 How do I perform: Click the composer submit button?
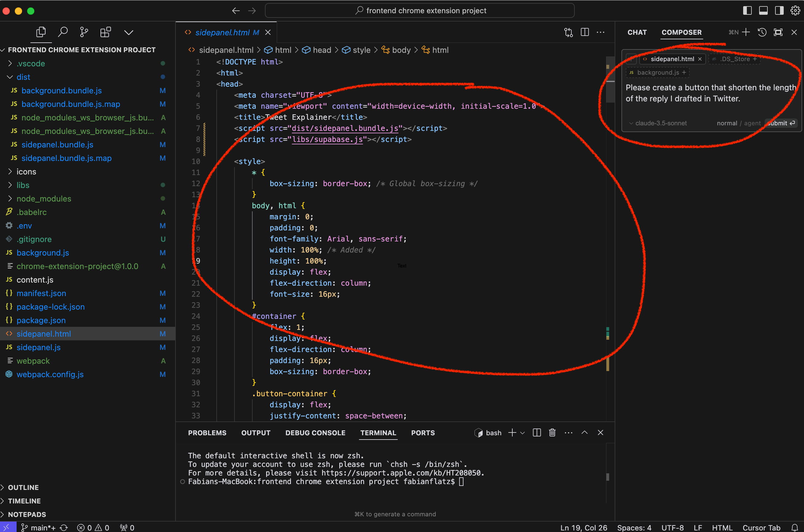[x=781, y=123]
